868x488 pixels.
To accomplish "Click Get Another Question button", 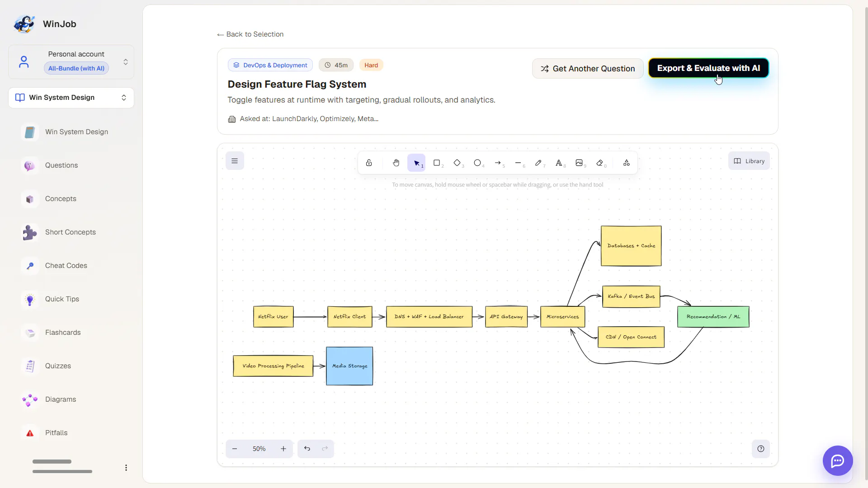I will click(588, 69).
